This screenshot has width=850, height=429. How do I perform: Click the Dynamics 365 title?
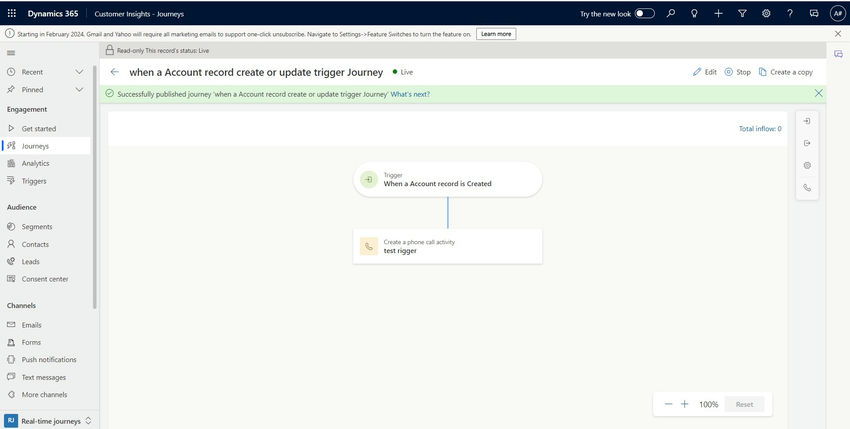tap(53, 14)
